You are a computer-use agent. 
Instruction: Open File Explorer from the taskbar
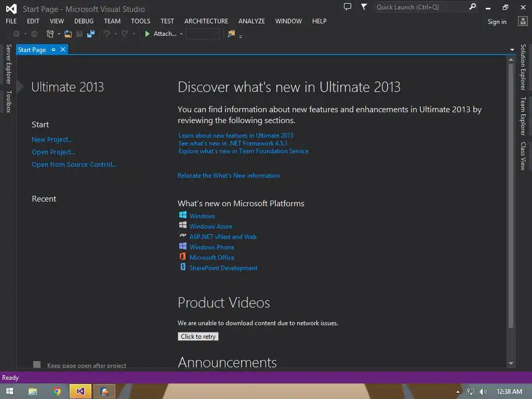coord(33,392)
